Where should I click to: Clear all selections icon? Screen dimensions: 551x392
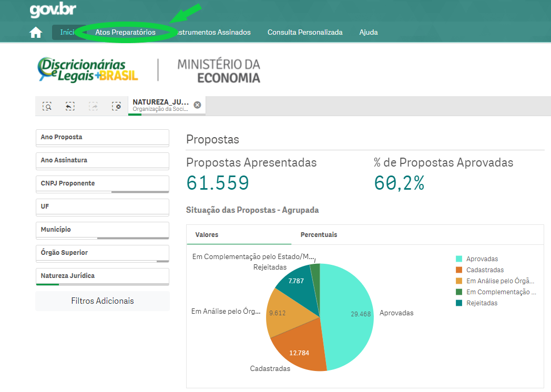116,106
